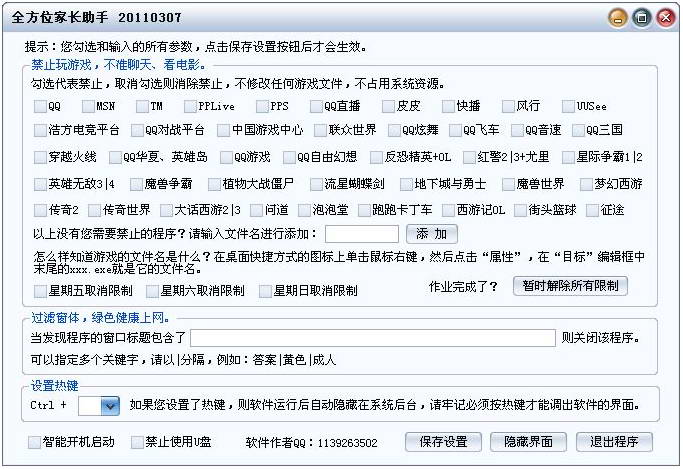Enable 星期五取消限制
Screen dimensions: 683x469
pos(40,291)
